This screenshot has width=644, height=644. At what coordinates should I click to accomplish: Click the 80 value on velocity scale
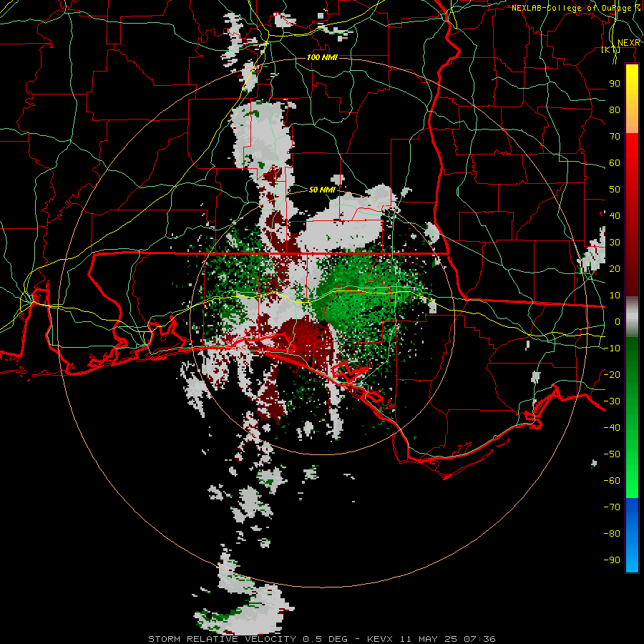[x=615, y=110]
